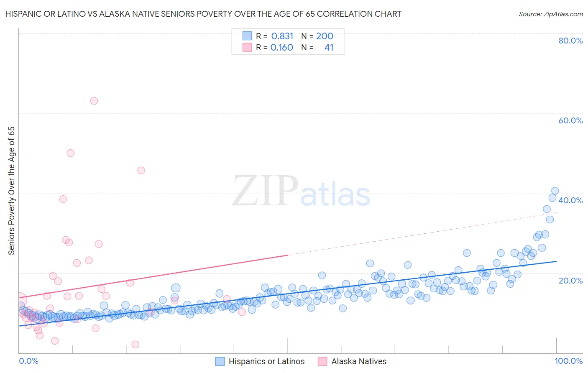The image size is (588, 373).
Task: Select the Alaska Natives legend label
Action: pos(359,361)
